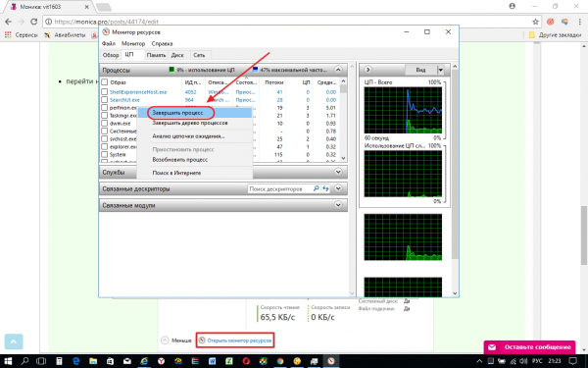Click the search icon in descriptor search box

[317, 188]
